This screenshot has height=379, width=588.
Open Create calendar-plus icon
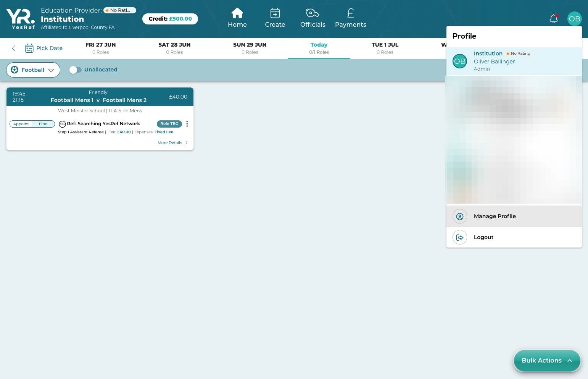[x=275, y=13]
